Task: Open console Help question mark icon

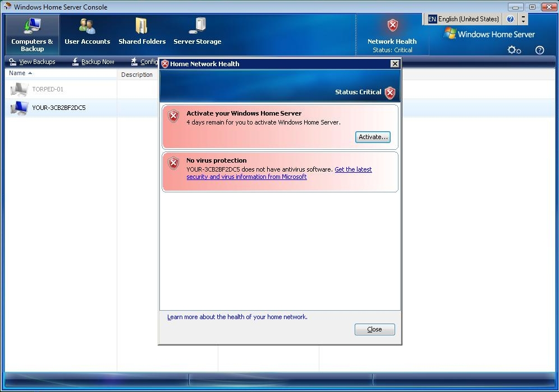Action: coord(540,50)
